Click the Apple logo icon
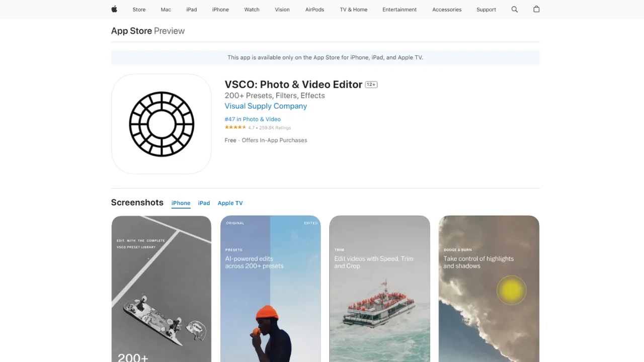This screenshot has width=644, height=362. pyautogui.click(x=114, y=9)
